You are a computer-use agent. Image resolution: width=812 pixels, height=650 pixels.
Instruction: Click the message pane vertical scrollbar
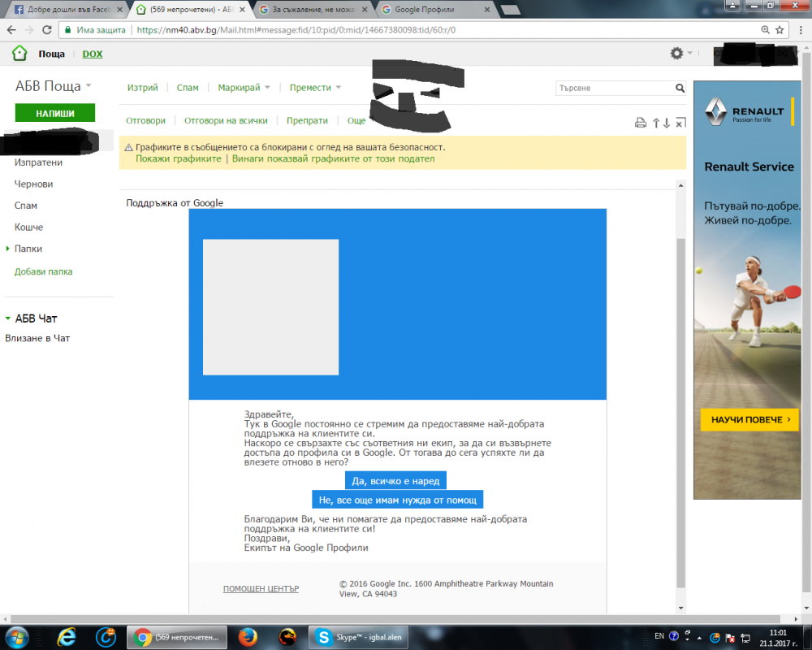(681, 412)
